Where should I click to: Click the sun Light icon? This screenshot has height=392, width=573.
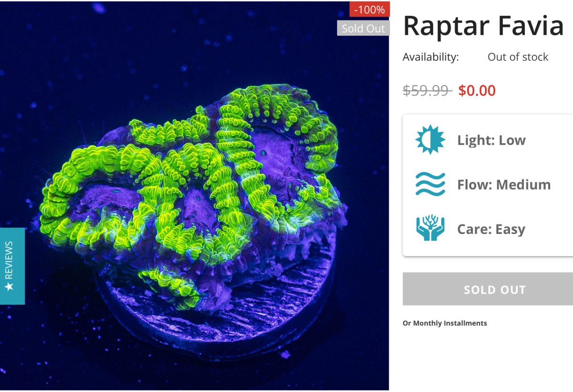pyautogui.click(x=430, y=140)
